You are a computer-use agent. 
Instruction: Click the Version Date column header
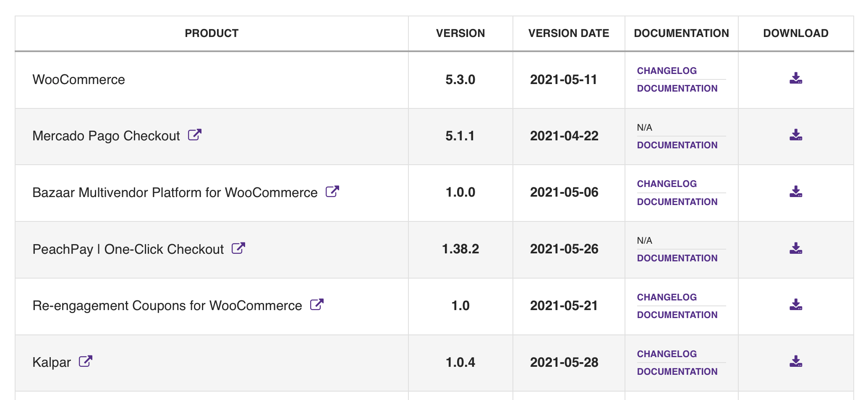568,33
